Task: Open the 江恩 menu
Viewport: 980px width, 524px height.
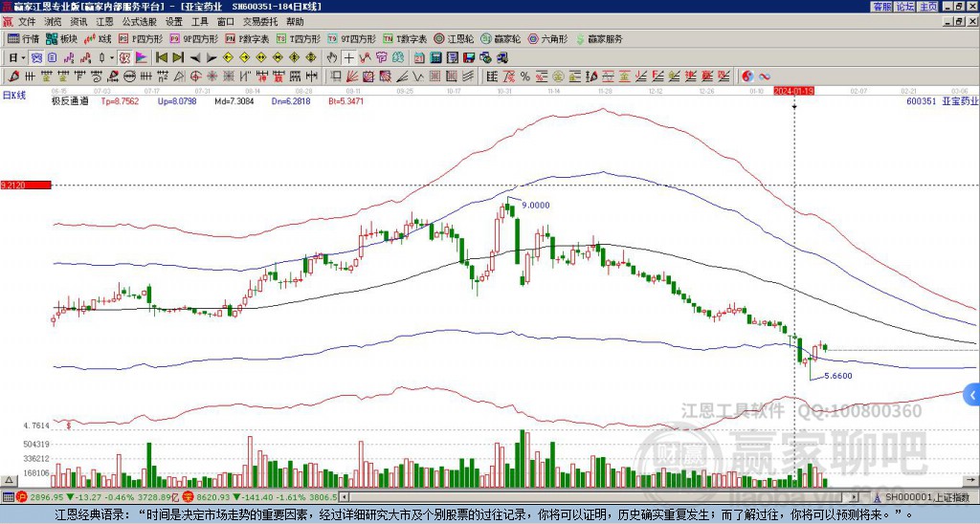Action: point(104,22)
